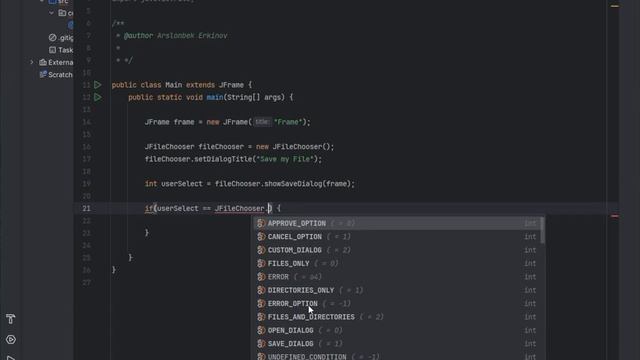Screen dimensions: 640x360
Task: Choose DIRECTORIES_ONLY from completion list
Action: [398, 290]
